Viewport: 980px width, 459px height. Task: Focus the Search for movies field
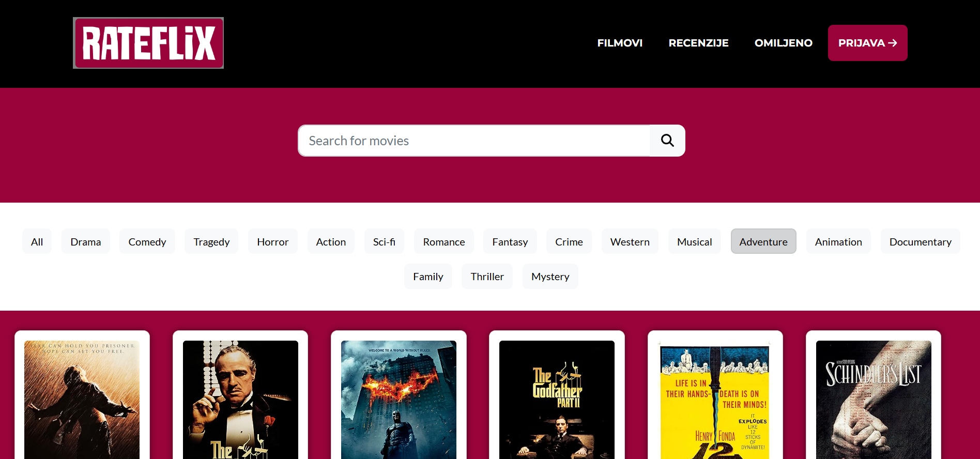pos(474,141)
